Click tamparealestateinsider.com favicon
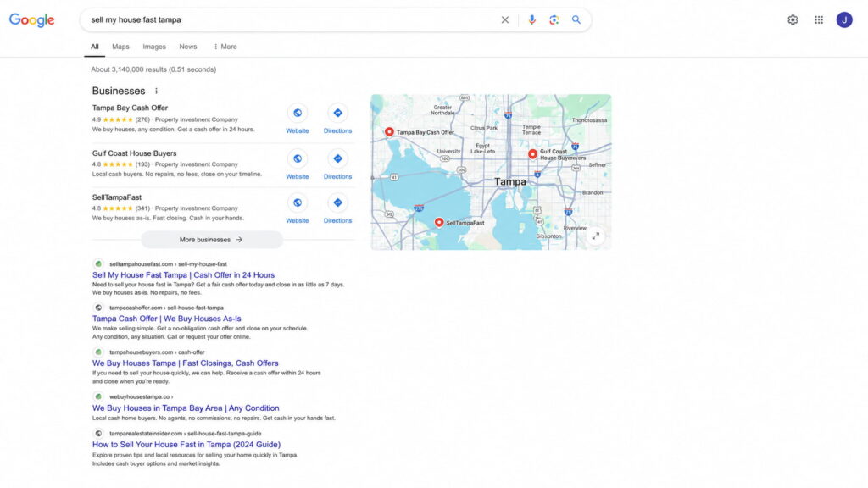Image resolution: width=868 pixels, height=488 pixels. pos(98,434)
